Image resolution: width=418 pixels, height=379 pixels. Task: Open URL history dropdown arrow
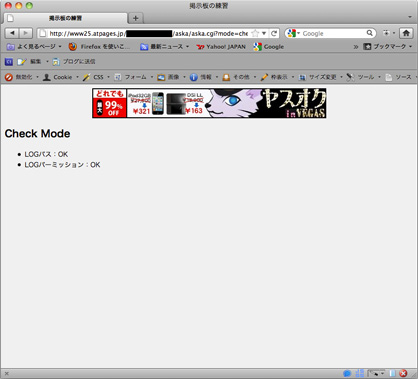click(x=264, y=33)
